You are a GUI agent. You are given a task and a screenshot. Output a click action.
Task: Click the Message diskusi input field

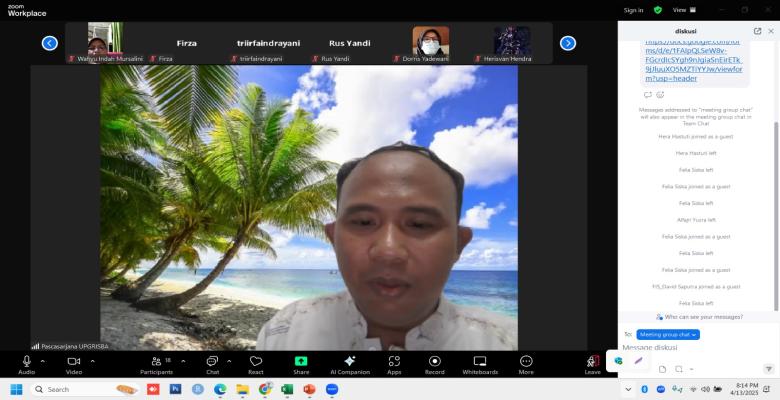pyautogui.click(x=690, y=347)
